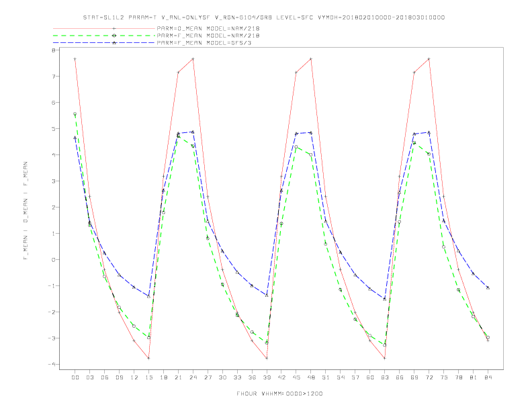532x411 pixels.
Task: Click forecast hour label 00 on x-axis
Action: pos(75,377)
